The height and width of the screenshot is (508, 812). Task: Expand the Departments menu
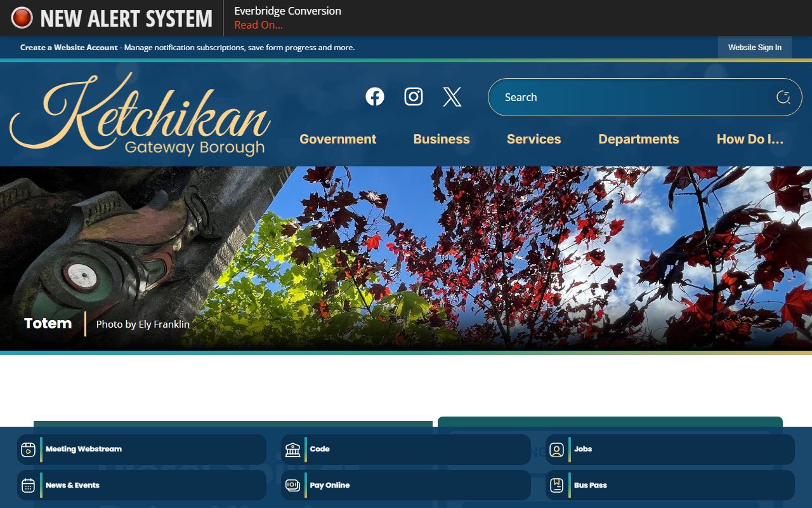(x=638, y=139)
